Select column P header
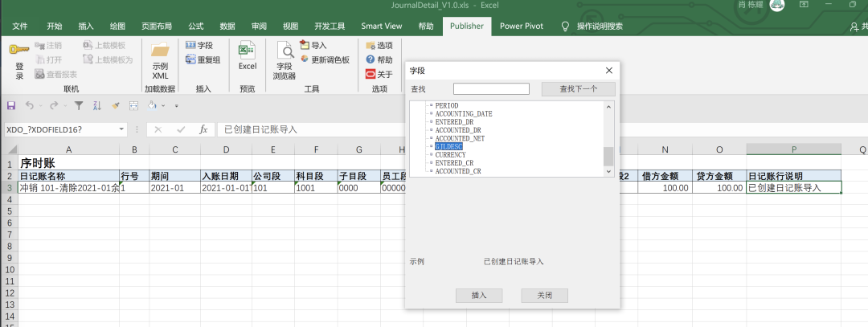868x327 pixels. click(x=794, y=149)
